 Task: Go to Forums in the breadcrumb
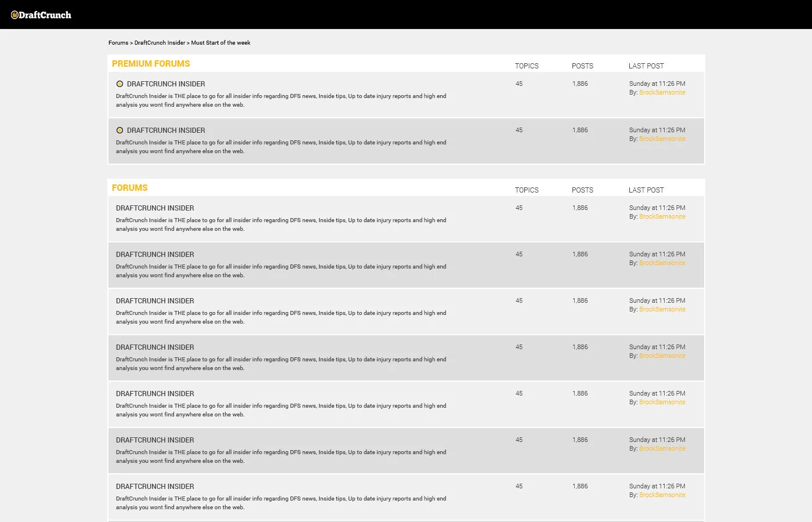click(x=118, y=43)
